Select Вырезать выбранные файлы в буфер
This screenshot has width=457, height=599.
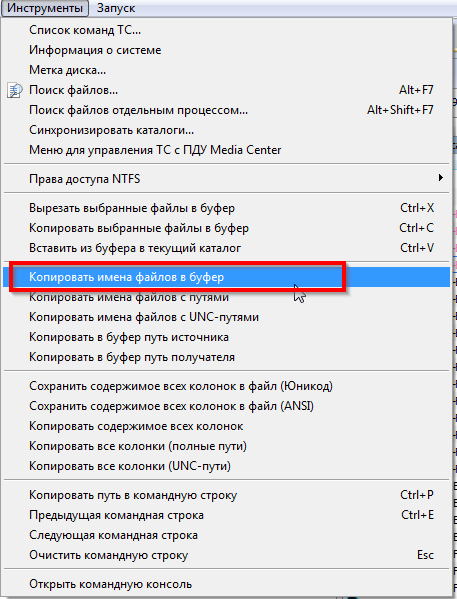226,208
